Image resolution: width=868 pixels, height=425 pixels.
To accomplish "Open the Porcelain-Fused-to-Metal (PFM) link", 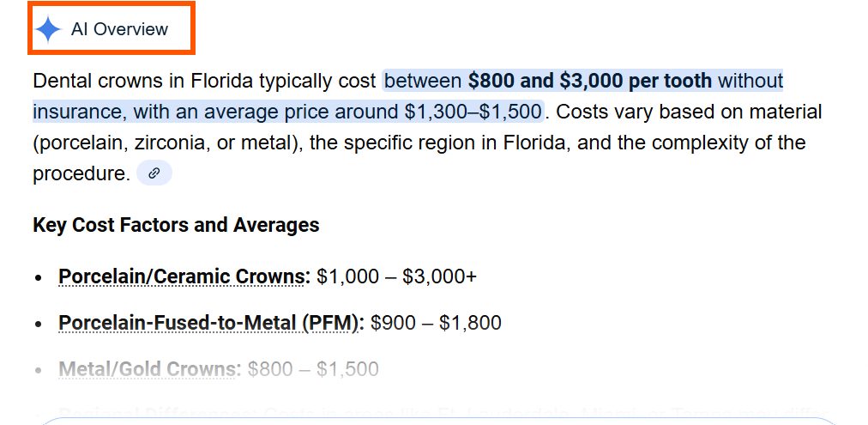I will point(211,323).
